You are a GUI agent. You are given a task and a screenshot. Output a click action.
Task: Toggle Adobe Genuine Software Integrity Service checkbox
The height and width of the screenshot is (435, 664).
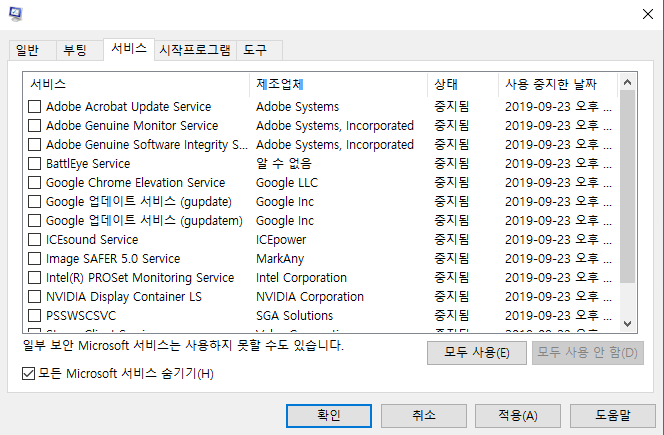point(34,144)
